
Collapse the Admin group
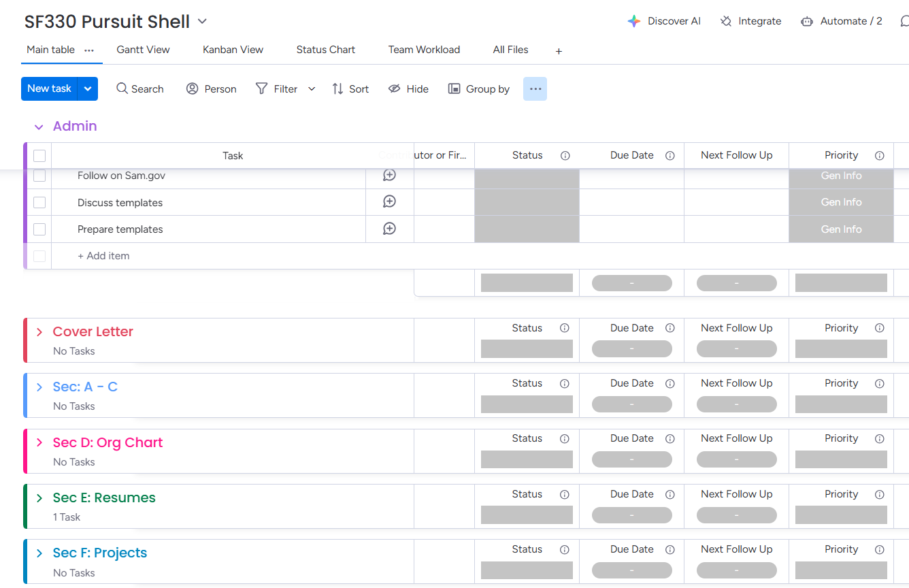(x=39, y=127)
